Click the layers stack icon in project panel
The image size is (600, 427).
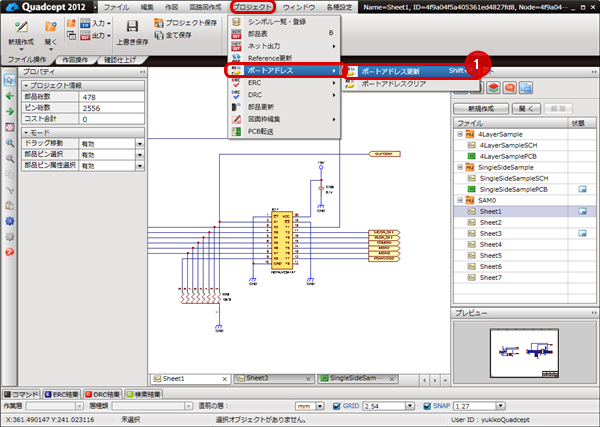click(x=494, y=88)
